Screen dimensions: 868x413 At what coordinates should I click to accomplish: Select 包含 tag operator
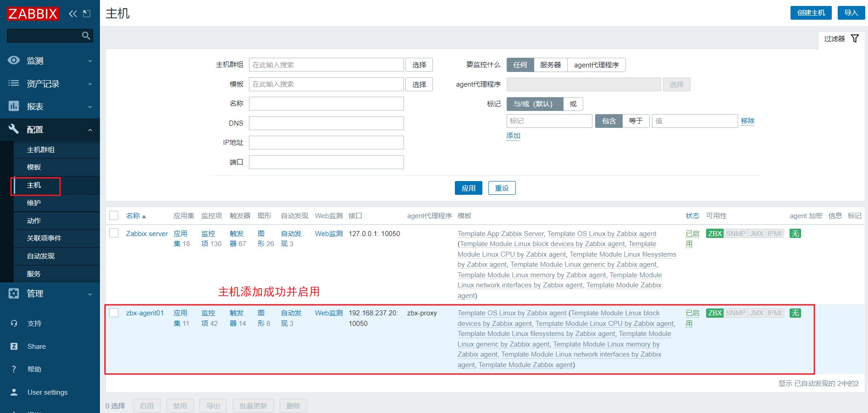[608, 121]
